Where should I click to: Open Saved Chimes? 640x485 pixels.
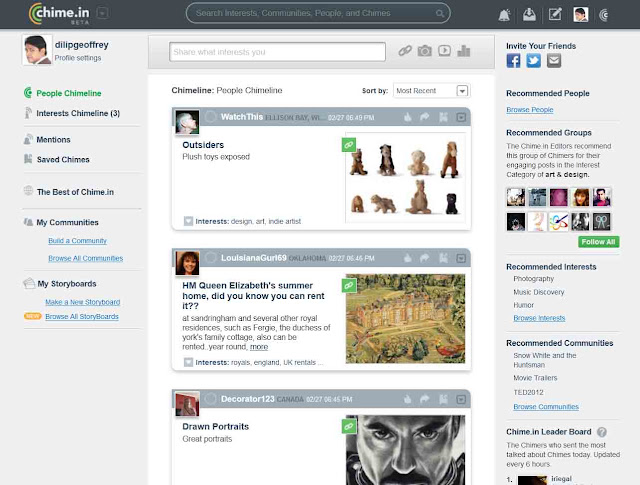pyautogui.click(x=63, y=160)
